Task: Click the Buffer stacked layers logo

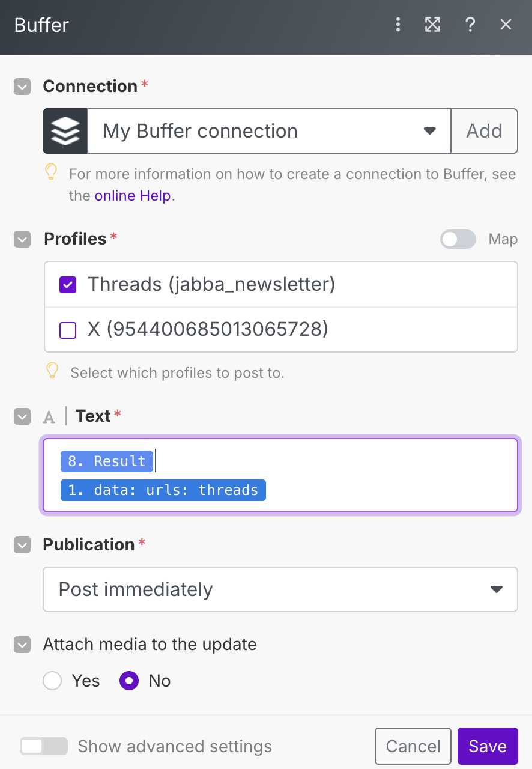Action: click(65, 131)
